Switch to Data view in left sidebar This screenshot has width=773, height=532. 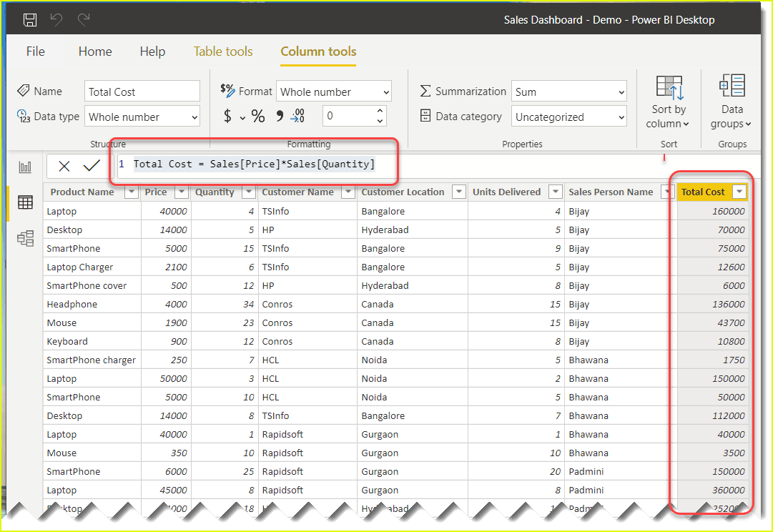coord(25,202)
